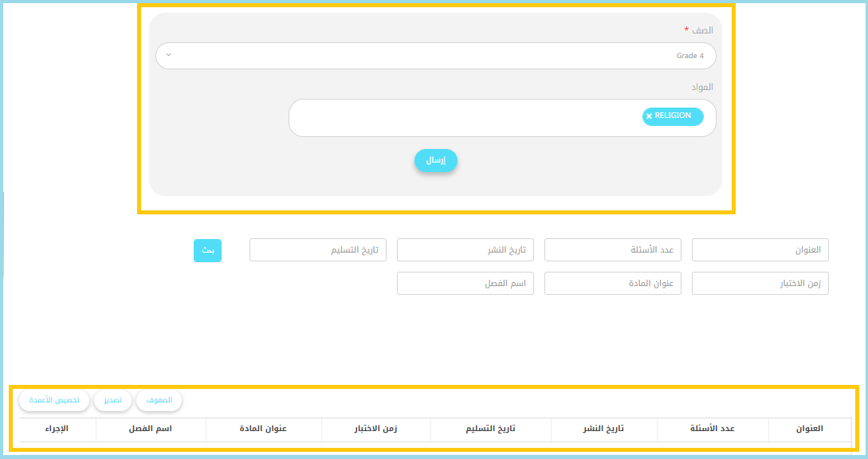
Task: Select the تاريخ النشر publish date field
Action: click(465, 250)
